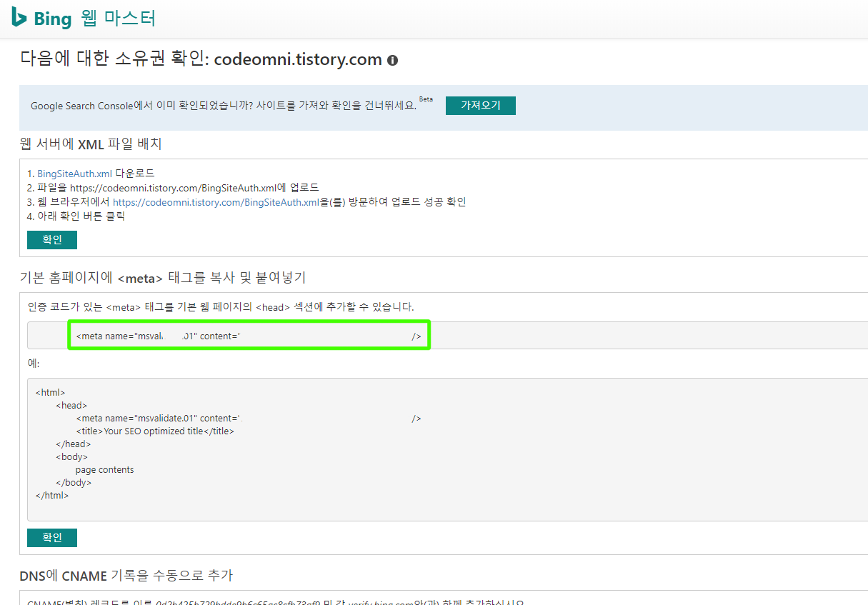Click the '기본 홈페이지에 <meta> 태그를 복사 및 붙여넣기' heading
Image resolution: width=868 pixels, height=605 pixels.
(163, 277)
